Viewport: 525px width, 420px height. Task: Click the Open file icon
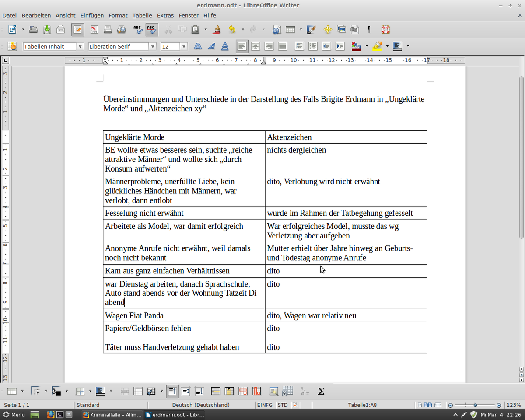33,30
